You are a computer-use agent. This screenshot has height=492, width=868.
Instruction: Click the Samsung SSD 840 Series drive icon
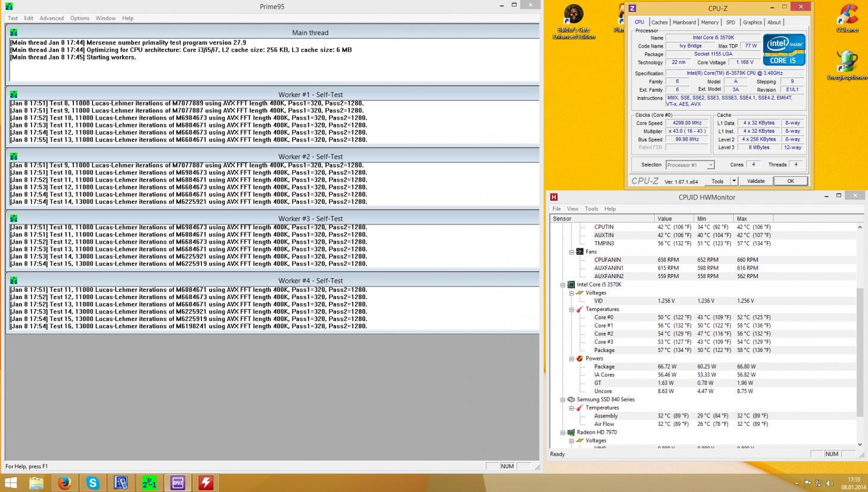(x=571, y=399)
